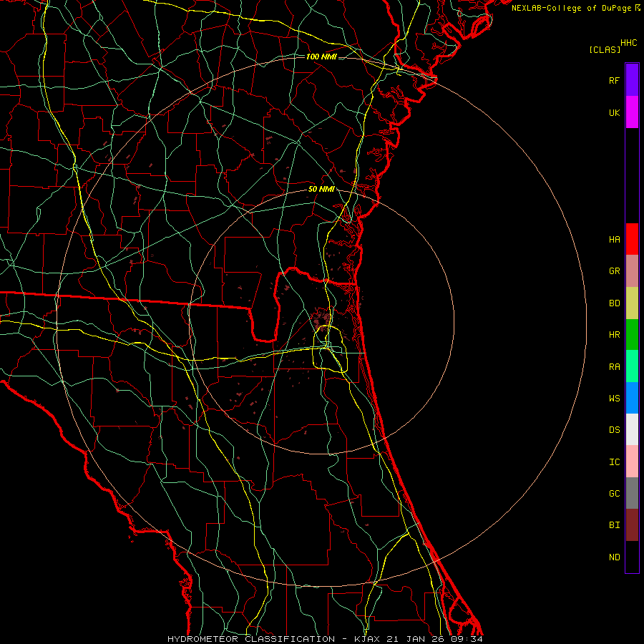Click the GR legend label
Screen dimensions: 644x644
614,271
